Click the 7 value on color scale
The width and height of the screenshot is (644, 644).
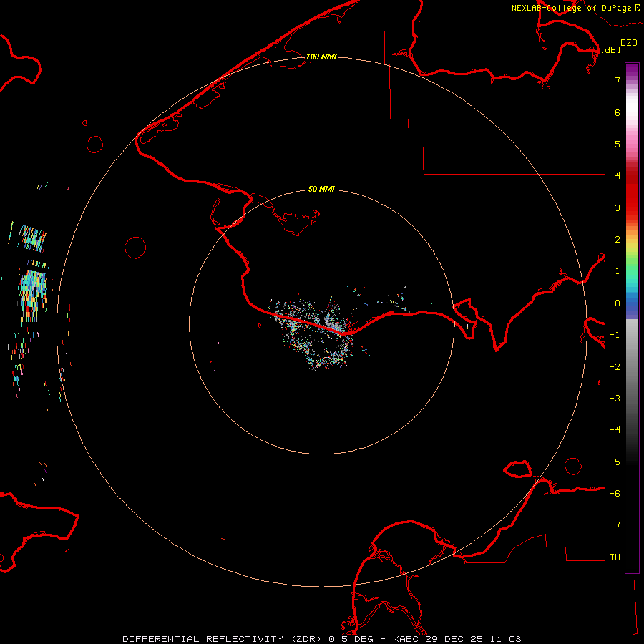pos(618,80)
